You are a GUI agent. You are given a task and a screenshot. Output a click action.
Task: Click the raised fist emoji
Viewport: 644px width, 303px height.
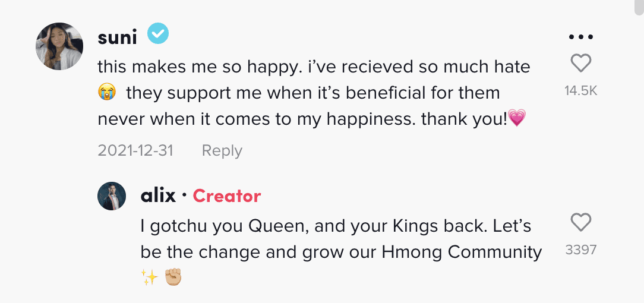[173, 277]
